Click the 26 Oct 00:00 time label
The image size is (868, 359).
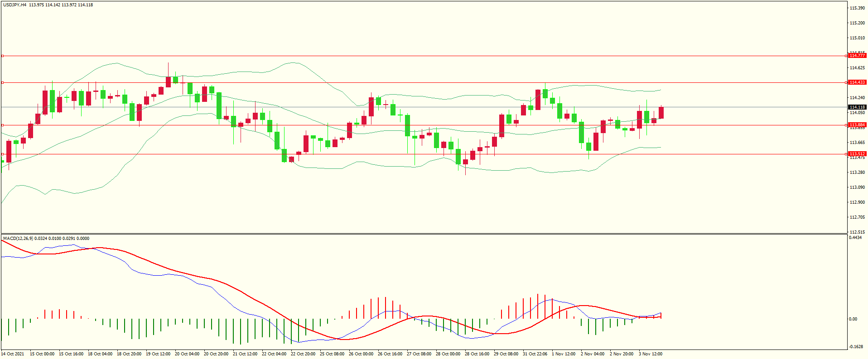pos(361,354)
